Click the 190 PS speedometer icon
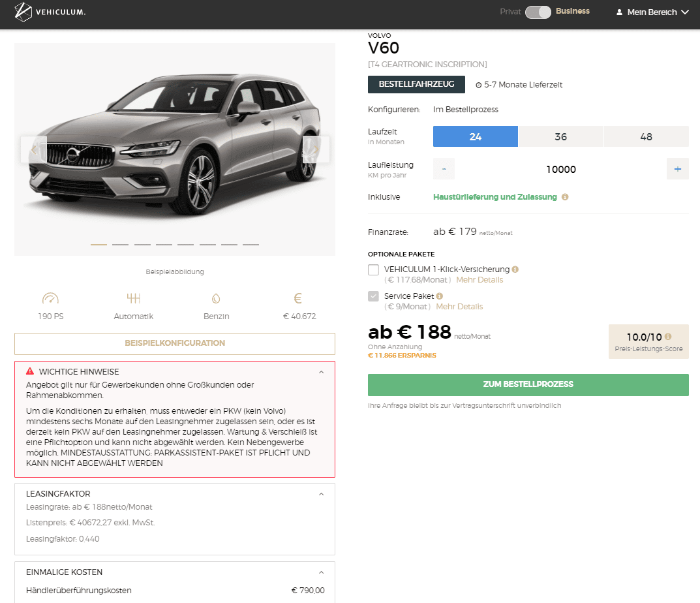Screen dimensions: 700x603 click(x=50, y=298)
